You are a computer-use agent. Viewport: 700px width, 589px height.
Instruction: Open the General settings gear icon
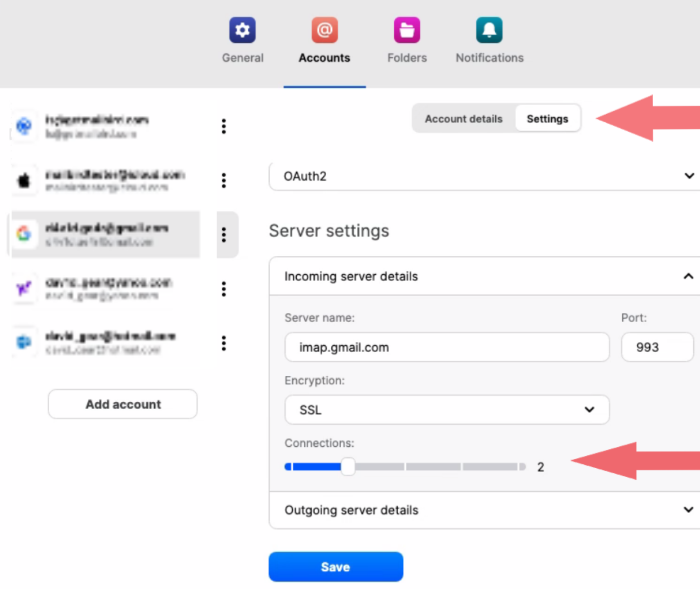242,29
